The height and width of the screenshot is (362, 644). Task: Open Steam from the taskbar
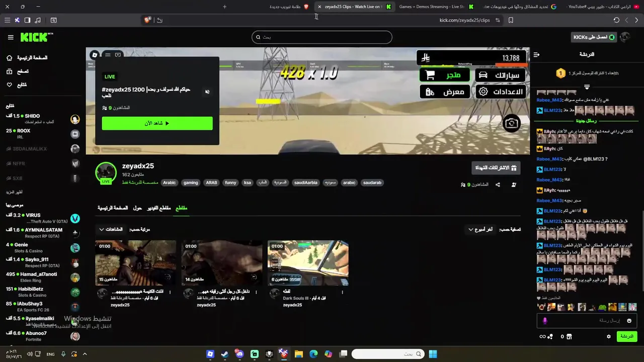pos(224,354)
